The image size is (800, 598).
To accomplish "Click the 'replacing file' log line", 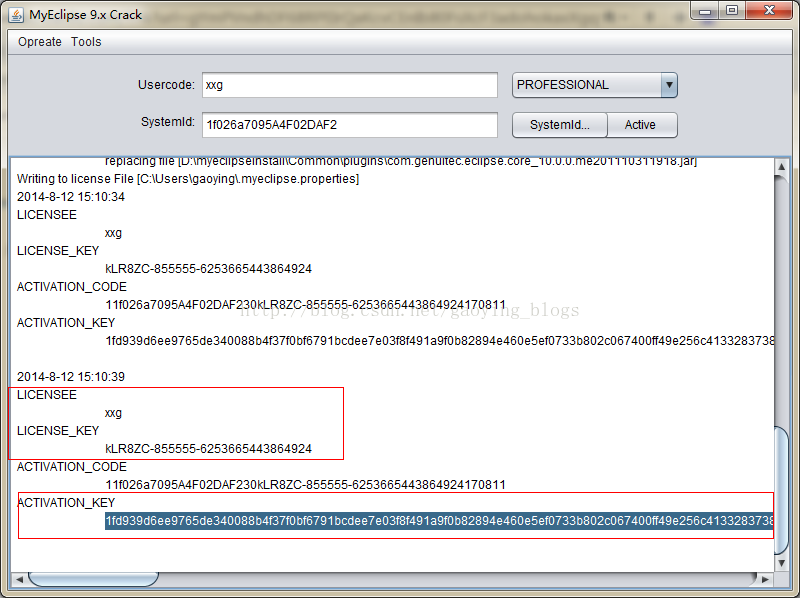I will pyautogui.click(x=401, y=161).
